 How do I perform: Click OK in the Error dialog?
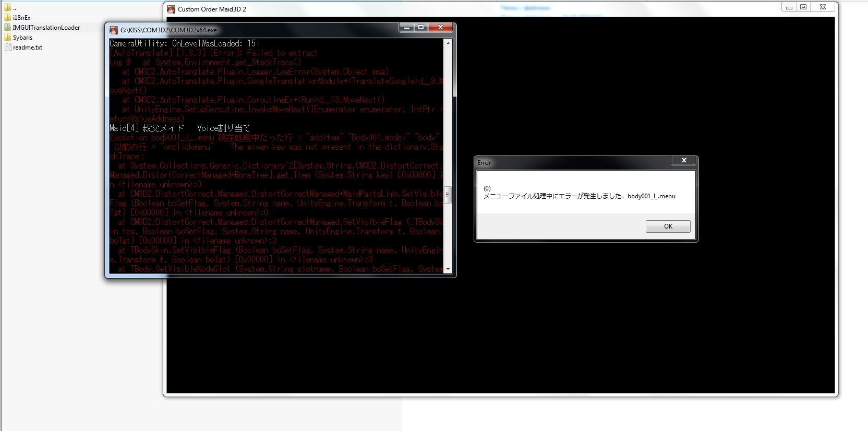coord(668,226)
